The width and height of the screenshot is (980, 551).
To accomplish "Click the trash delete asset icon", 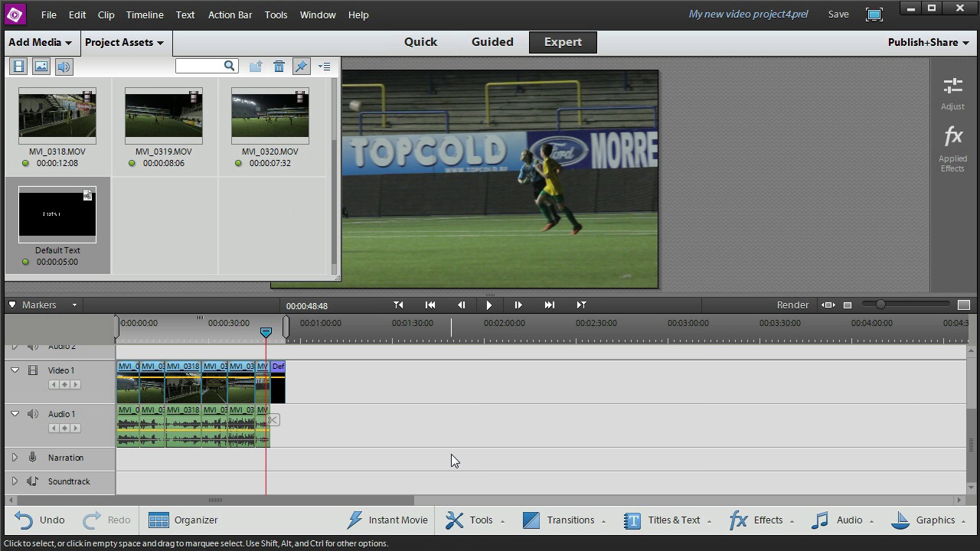I will coord(279,67).
